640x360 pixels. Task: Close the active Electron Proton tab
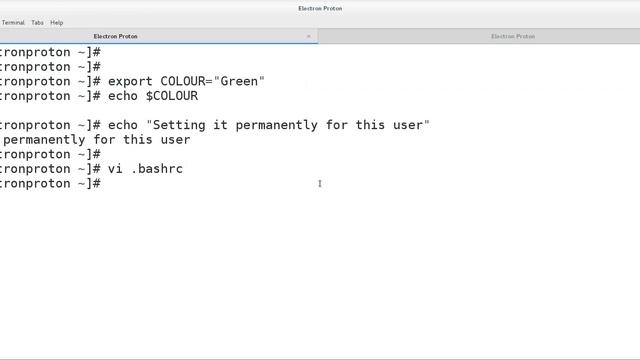309,36
